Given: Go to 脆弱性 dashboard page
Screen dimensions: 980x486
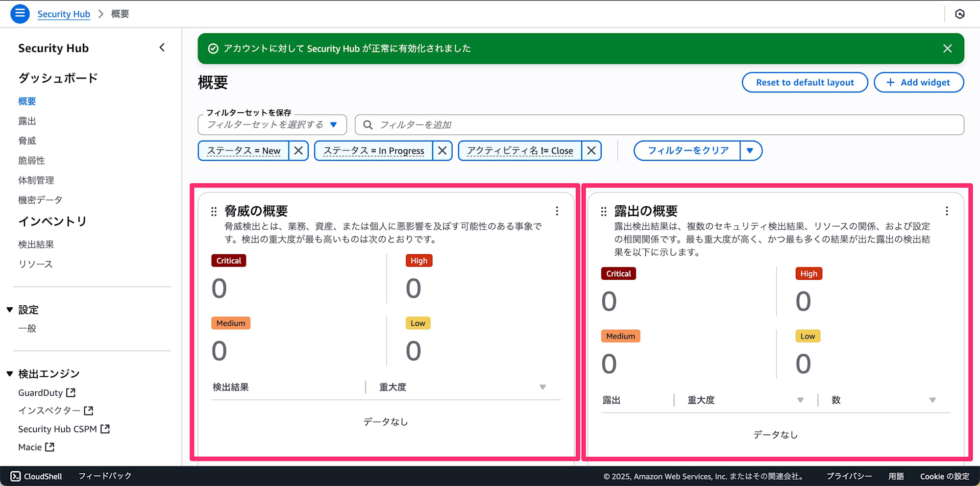Looking at the screenshot, I should point(31,160).
